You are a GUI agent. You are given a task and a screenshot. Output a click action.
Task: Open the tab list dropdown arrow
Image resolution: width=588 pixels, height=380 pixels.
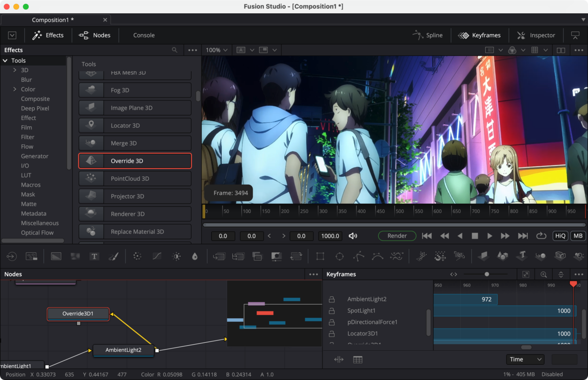click(x=583, y=20)
